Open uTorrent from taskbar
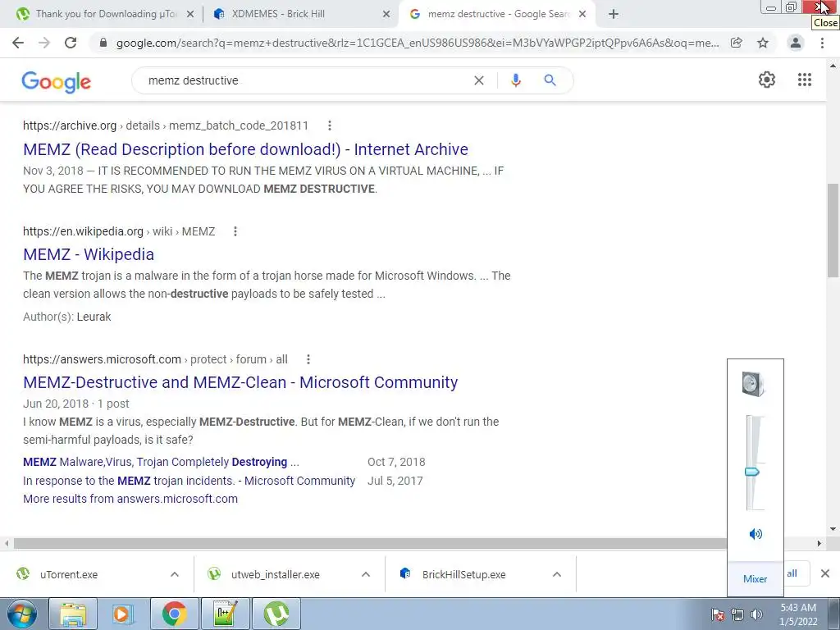Image resolution: width=840 pixels, height=630 pixels. pyautogui.click(x=276, y=614)
